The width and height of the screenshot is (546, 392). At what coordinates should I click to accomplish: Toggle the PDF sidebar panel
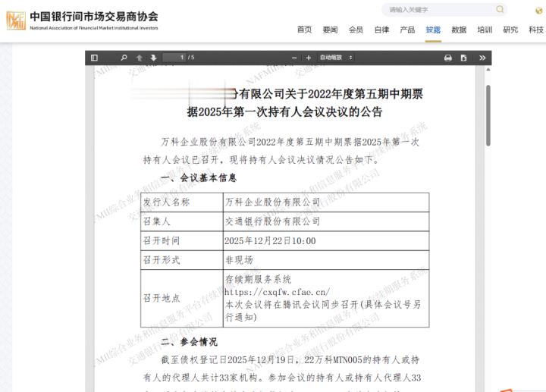tap(94, 58)
